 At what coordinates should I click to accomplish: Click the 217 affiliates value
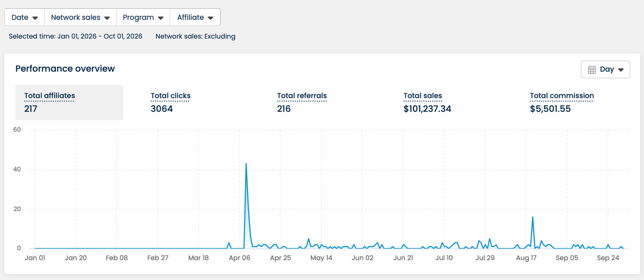coord(31,109)
